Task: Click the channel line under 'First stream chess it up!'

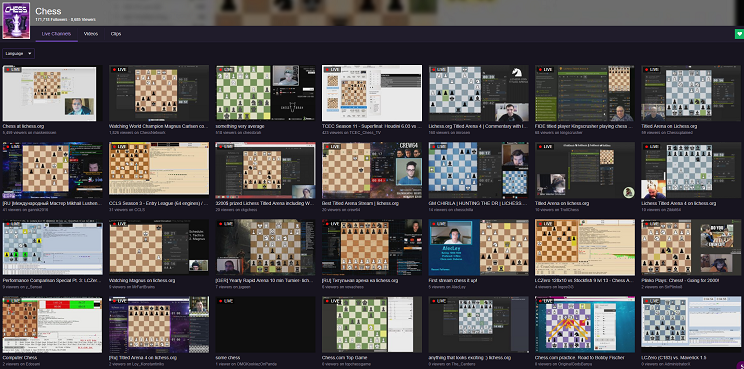Action: pos(446,286)
